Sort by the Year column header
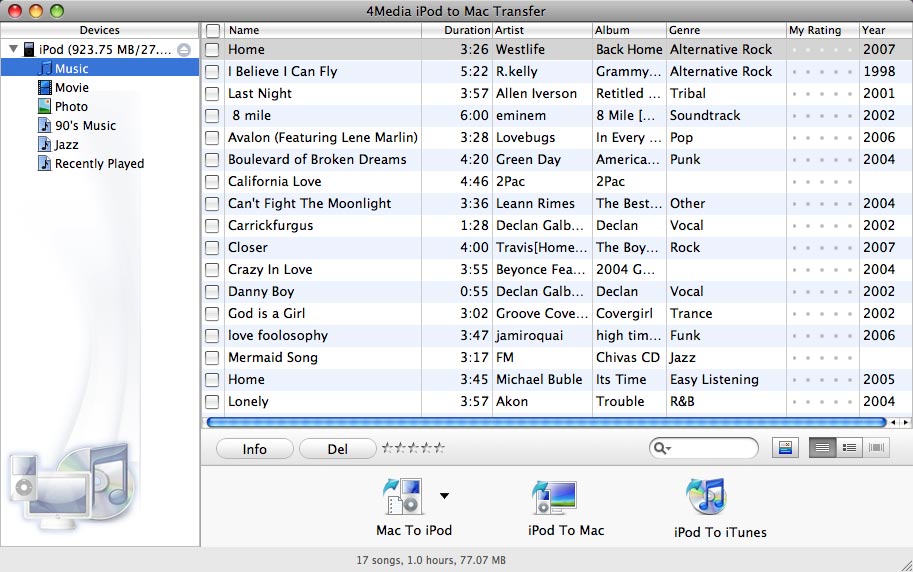 [886, 30]
